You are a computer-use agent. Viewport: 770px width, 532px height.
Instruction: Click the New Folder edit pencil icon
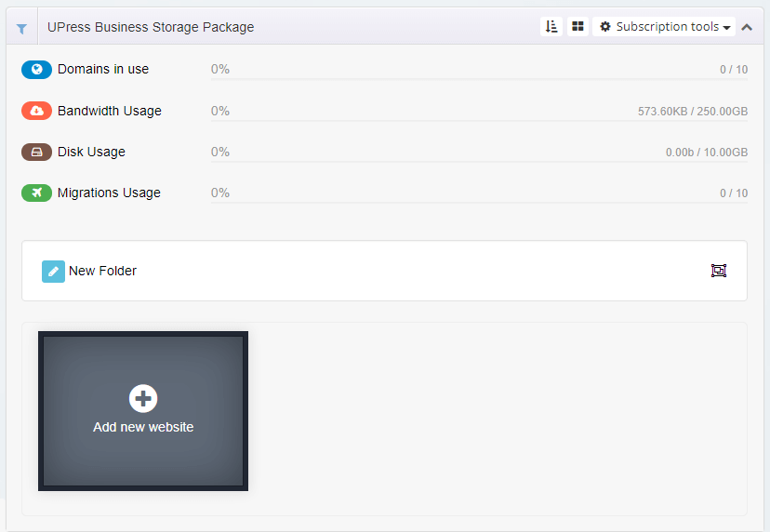[53, 272]
